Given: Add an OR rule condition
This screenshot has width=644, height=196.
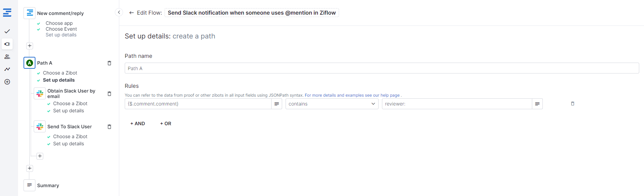Looking at the screenshot, I should pyautogui.click(x=166, y=124).
